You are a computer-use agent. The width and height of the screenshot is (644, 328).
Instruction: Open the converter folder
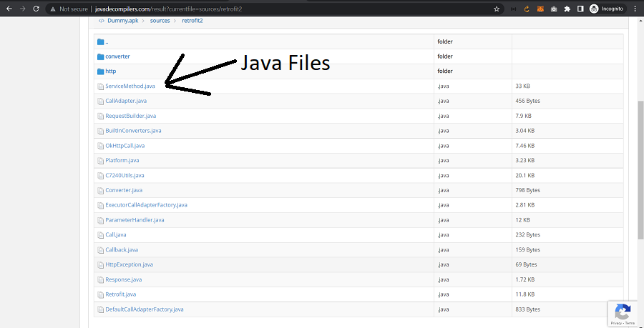pyautogui.click(x=117, y=56)
